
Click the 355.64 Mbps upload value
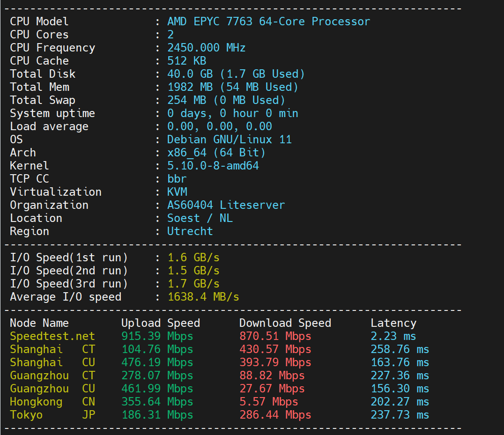[x=157, y=402]
